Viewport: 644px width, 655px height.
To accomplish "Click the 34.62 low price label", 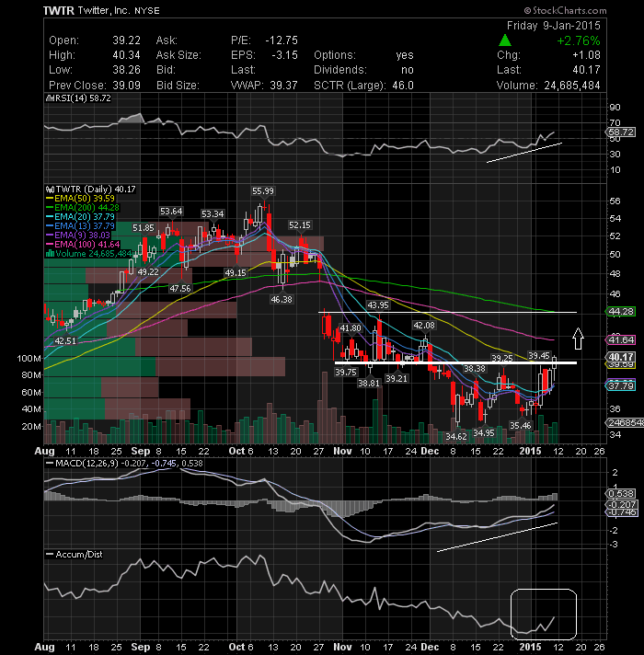I will [x=456, y=437].
